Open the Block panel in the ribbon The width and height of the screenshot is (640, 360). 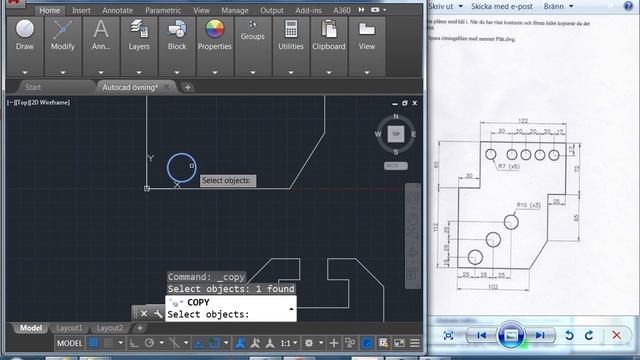click(177, 46)
